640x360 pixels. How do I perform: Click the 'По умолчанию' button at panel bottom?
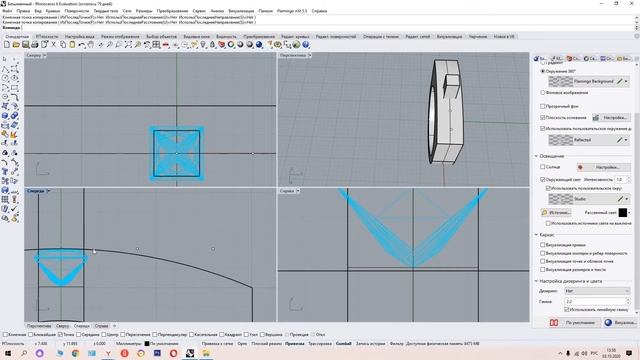click(x=575, y=322)
